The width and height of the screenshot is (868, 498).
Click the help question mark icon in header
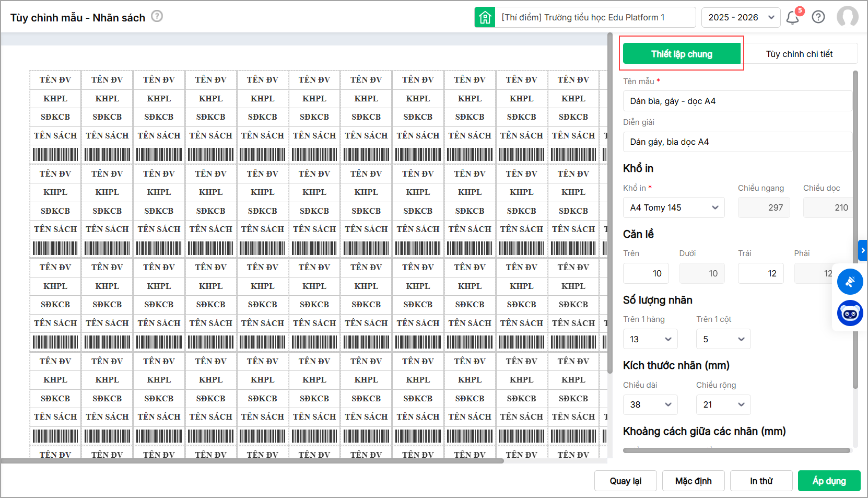click(818, 17)
